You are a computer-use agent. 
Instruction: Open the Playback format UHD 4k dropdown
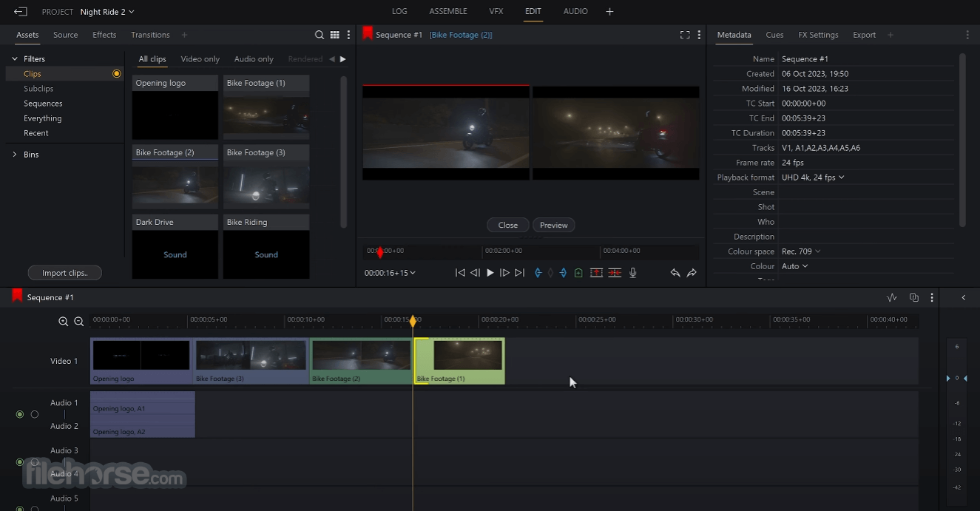(813, 177)
